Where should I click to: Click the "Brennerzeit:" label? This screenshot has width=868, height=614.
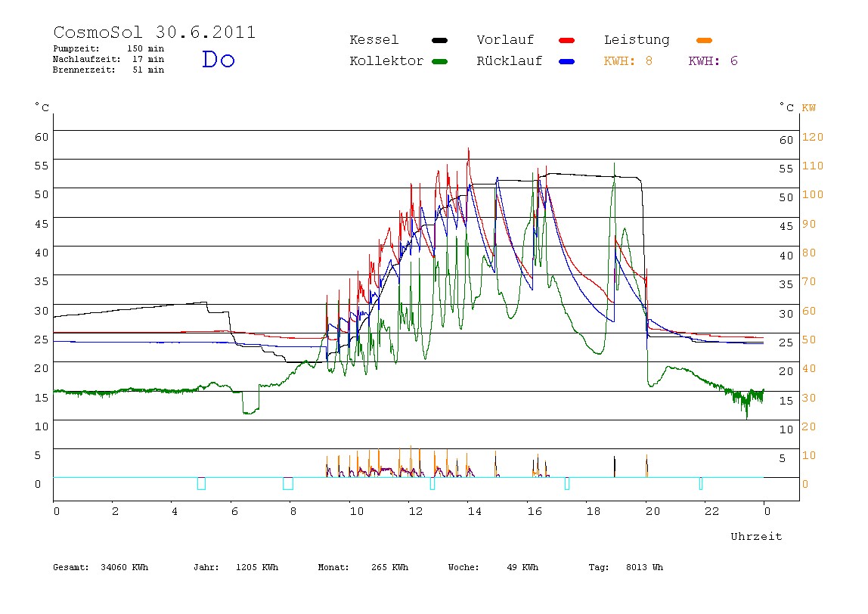point(84,70)
